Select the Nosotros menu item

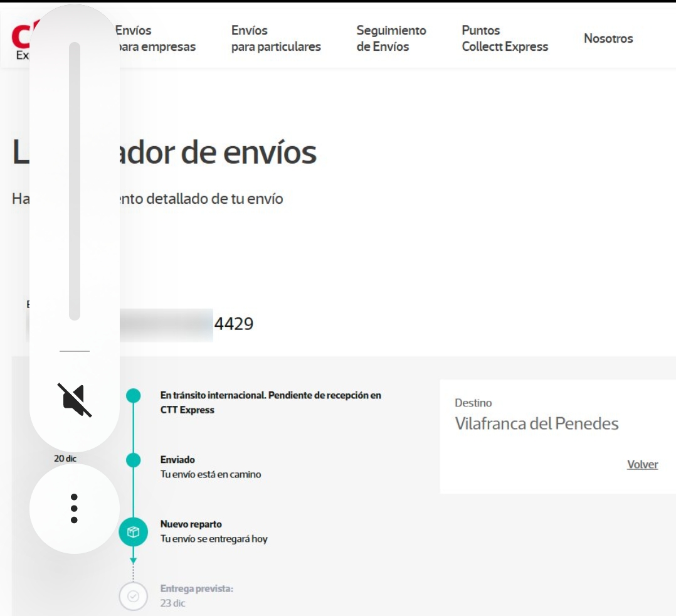pyautogui.click(x=606, y=39)
